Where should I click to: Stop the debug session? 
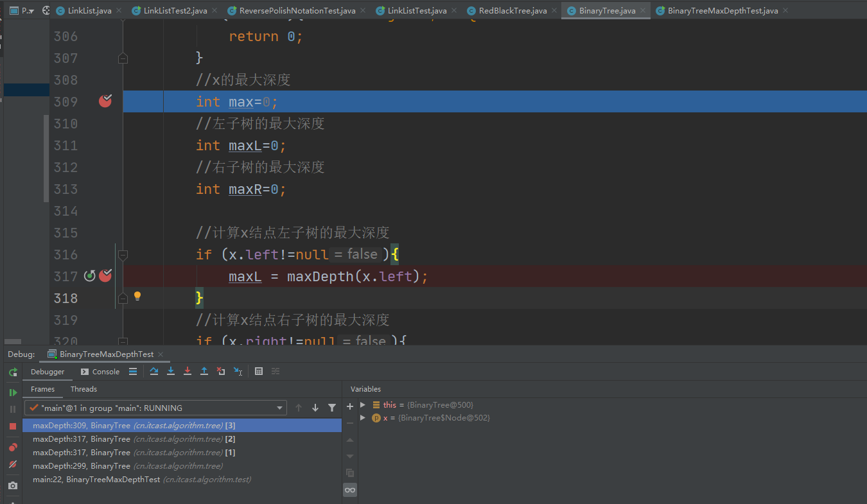(x=13, y=426)
